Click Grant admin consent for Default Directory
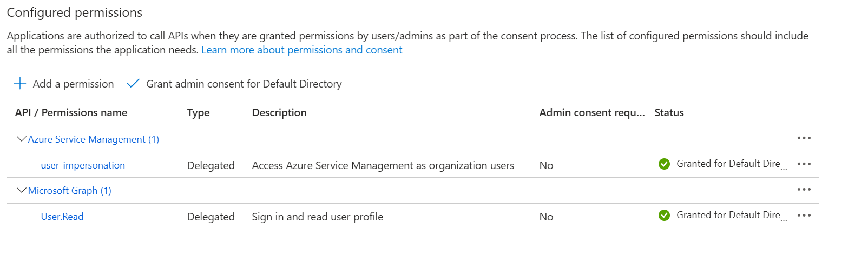The height and width of the screenshot is (255, 868). [x=234, y=84]
